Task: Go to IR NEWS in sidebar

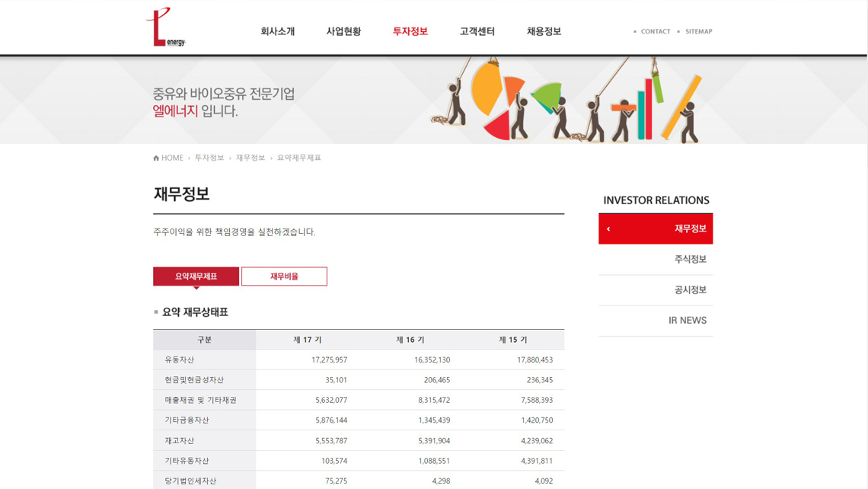Action: tap(687, 321)
